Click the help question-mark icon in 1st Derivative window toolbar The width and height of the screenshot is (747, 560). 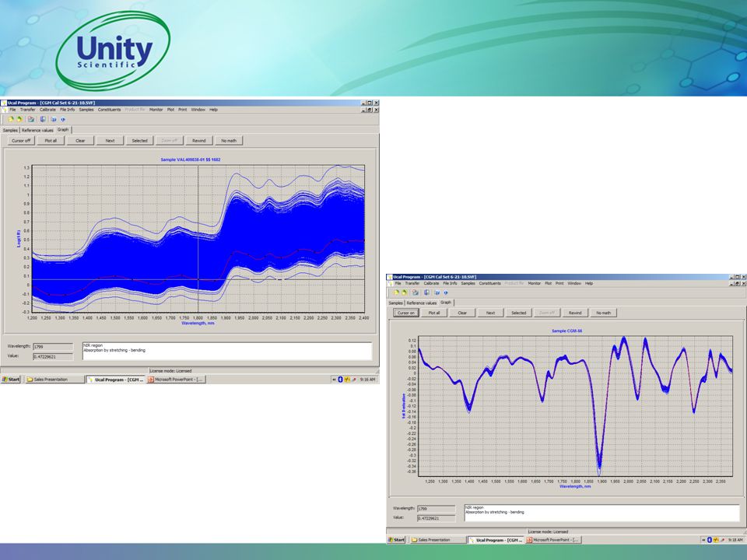click(437, 292)
